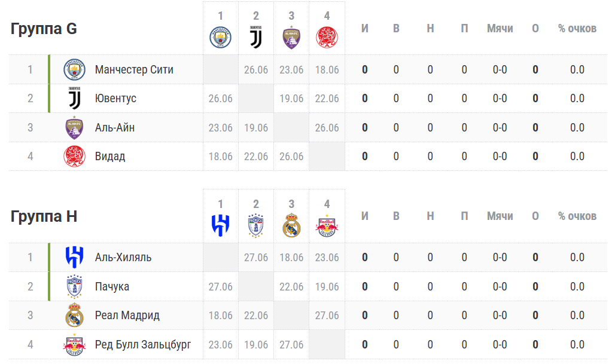Click Al-Hilal vs Real Madrid 18.06 match date
The width and height of the screenshot is (615, 364).
coord(291,258)
